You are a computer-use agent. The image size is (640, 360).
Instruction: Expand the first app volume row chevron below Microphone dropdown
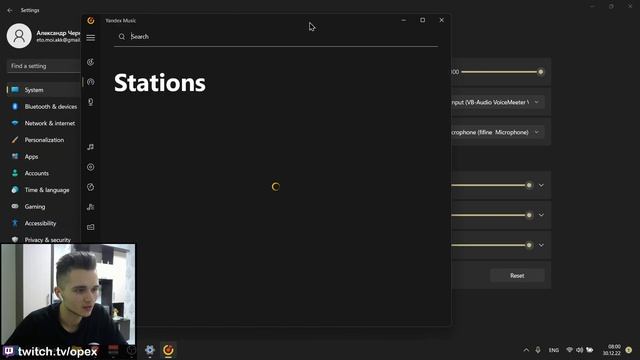(541, 185)
